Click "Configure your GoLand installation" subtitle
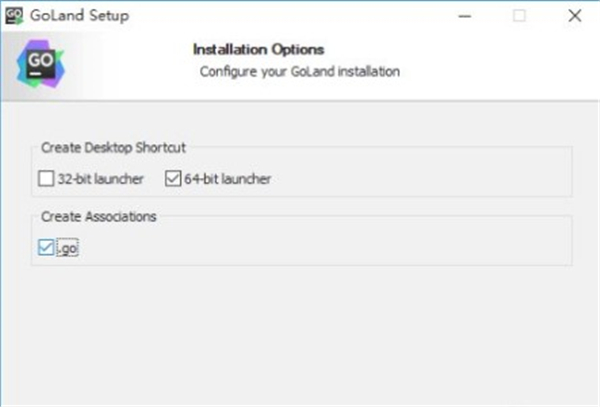 click(x=300, y=71)
